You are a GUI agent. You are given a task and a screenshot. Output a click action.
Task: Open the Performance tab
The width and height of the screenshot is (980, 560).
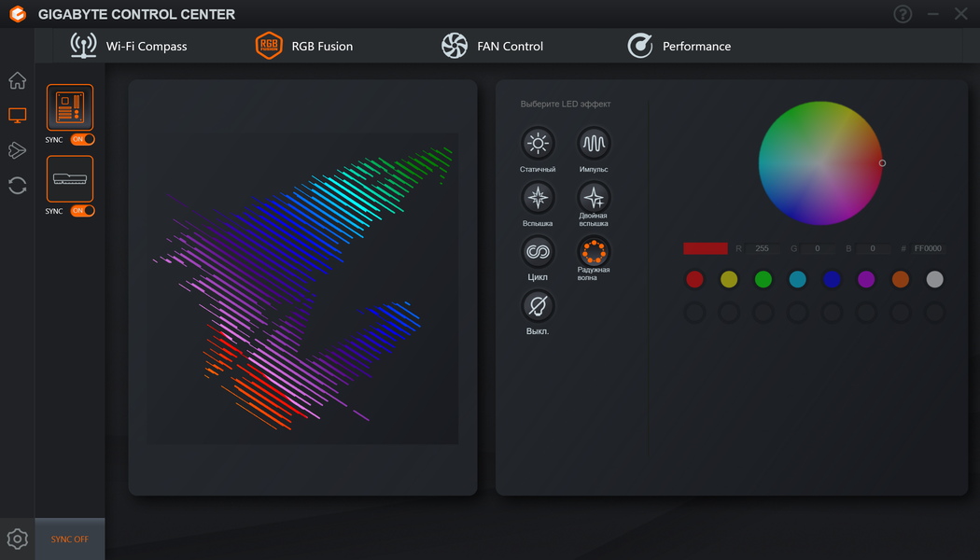click(679, 47)
